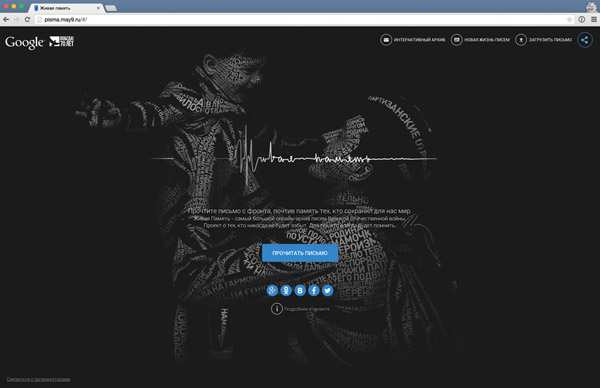Reload the page in browser
Screen dimensions: 600x388
point(27,20)
